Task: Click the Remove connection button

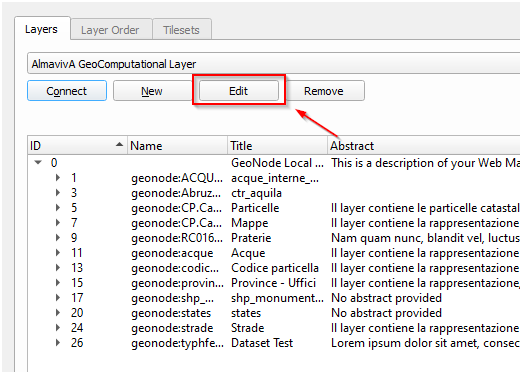Action: click(x=324, y=91)
